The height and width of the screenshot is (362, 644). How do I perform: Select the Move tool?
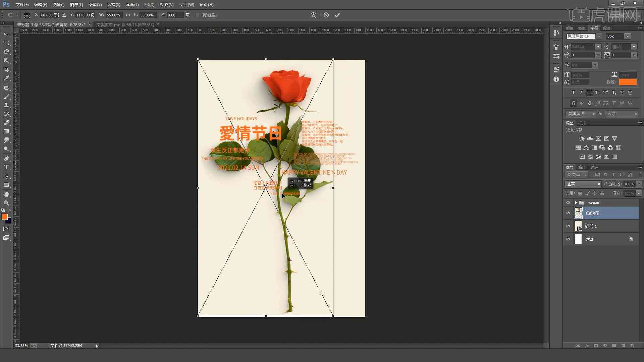(6, 34)
